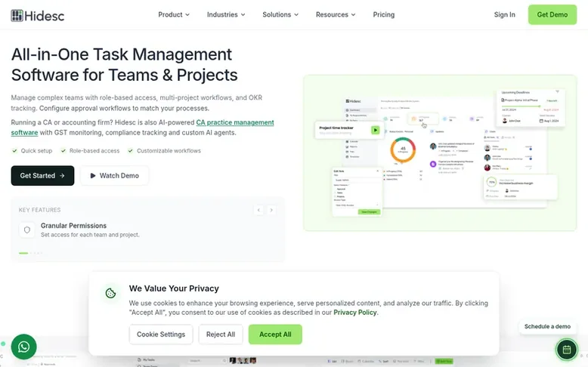Click the We Value Your Privacy heading

pyautogui.click(x=174, y=288)
